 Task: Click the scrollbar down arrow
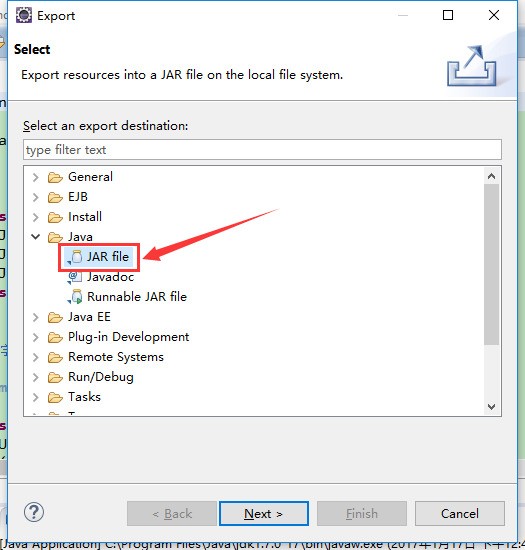click(491, 407)
